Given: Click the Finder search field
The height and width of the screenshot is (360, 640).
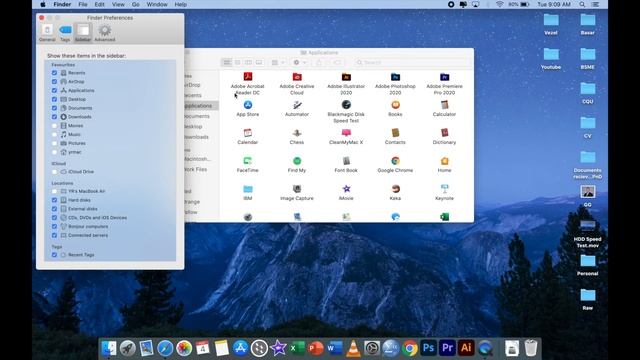Looking at the screenshot, I should click(412, 62).
